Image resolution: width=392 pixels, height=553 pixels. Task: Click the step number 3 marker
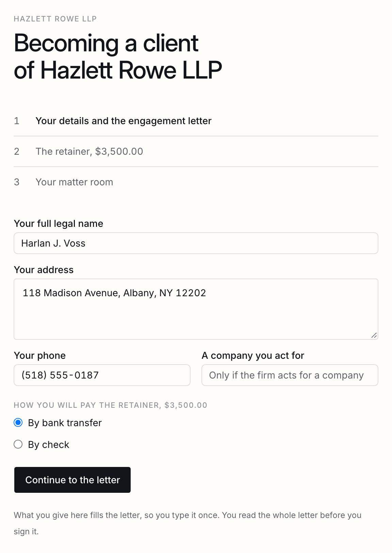pyautogui.click(x=17, y=182)
